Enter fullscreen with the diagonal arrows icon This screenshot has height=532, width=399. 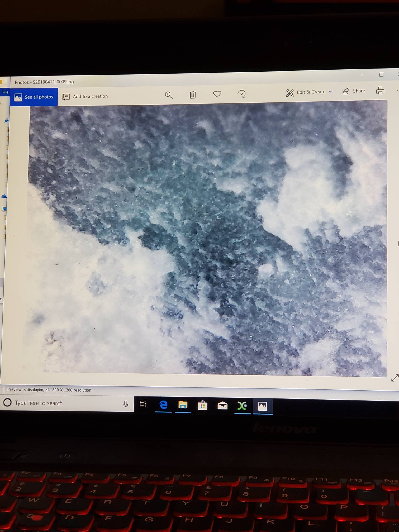coord(395,378)
